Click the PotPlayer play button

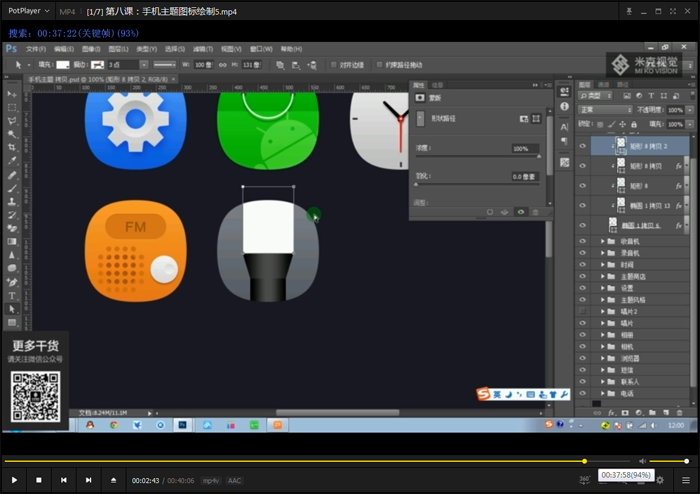click(14, 480)
